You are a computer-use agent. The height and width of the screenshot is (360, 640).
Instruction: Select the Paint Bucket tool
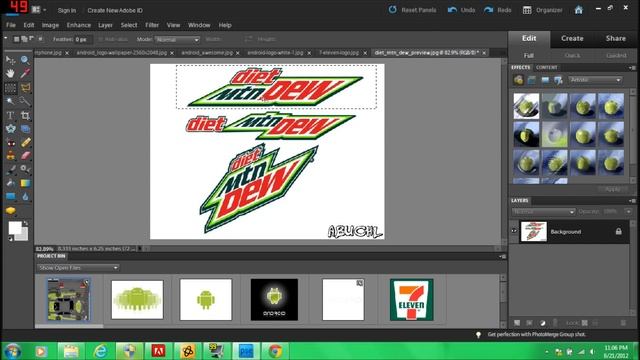pos(10,183)
